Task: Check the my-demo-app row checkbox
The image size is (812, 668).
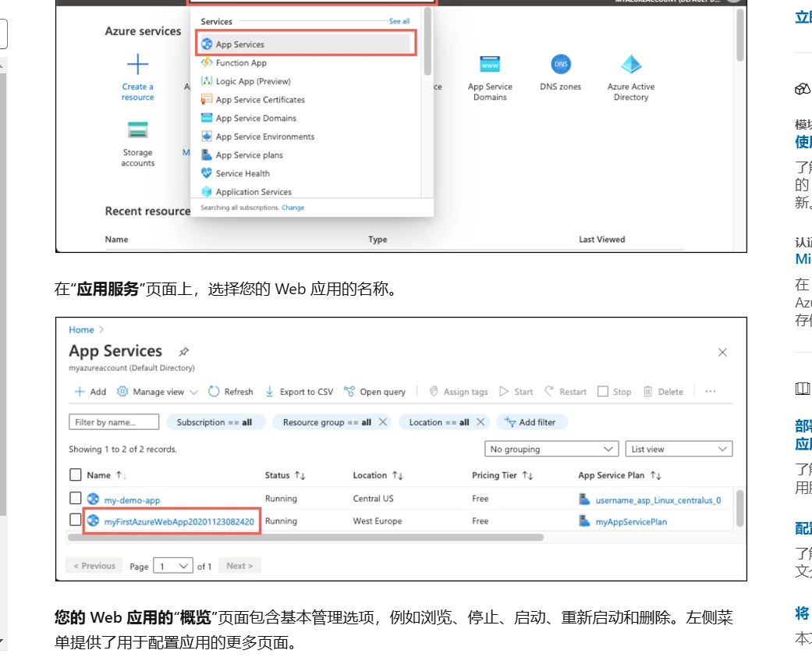Action: 76,498
